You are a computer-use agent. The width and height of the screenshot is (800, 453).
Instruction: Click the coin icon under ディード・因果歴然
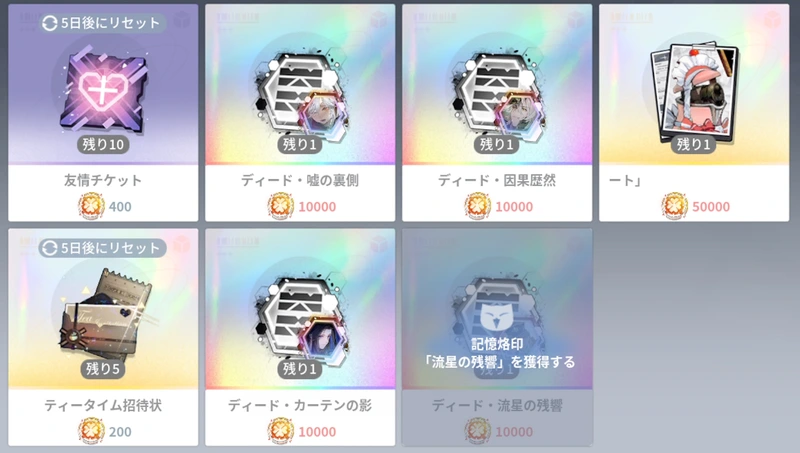coord(478,207)
